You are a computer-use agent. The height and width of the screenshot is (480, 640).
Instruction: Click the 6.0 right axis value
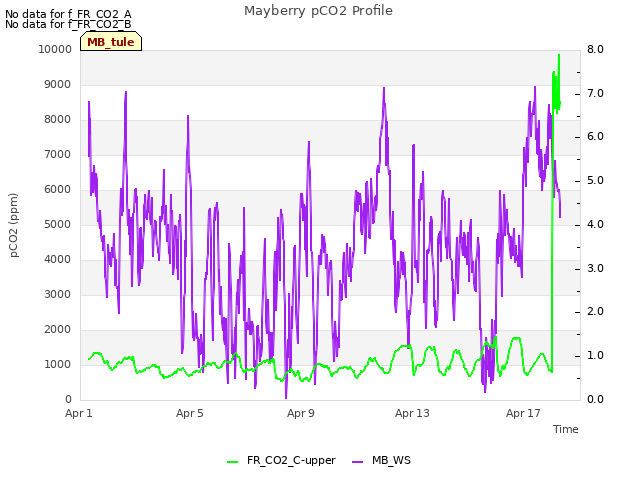[595, 137]
